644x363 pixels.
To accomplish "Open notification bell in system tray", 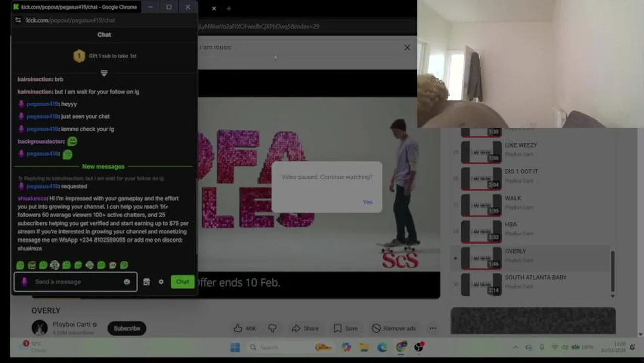I will [633, 347].
